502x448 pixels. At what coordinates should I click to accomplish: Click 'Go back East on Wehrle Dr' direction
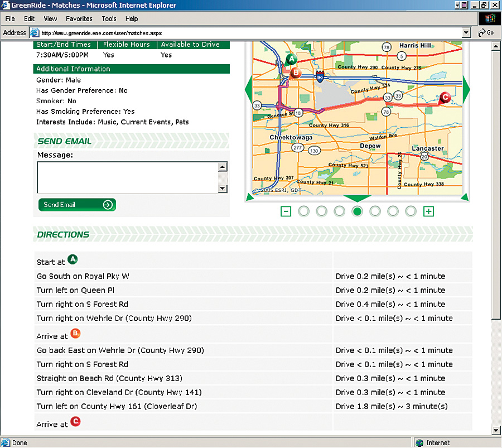coord(120,350)
